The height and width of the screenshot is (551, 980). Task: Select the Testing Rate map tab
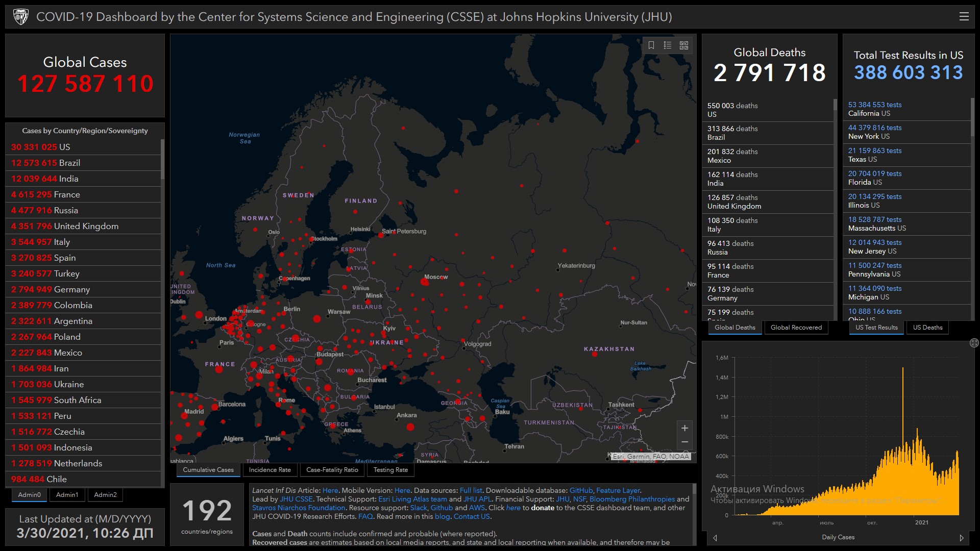pos(390,470)
